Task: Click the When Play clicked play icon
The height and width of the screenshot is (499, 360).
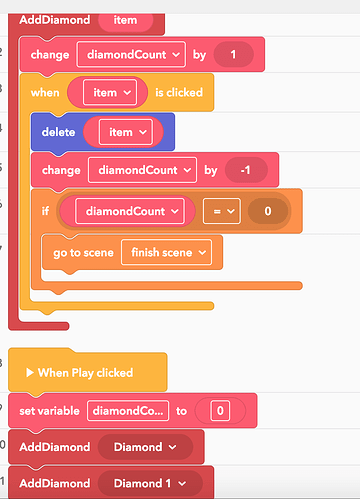Action: click(30, 372)
